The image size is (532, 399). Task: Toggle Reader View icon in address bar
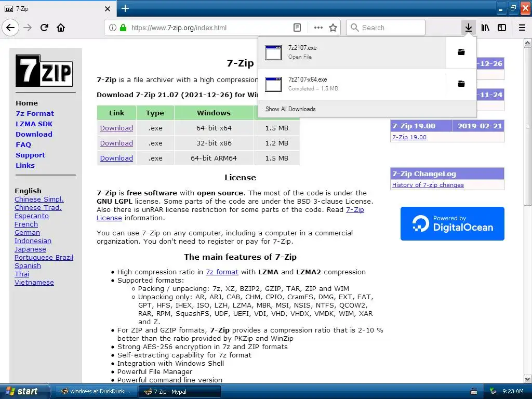pos(297,28)
